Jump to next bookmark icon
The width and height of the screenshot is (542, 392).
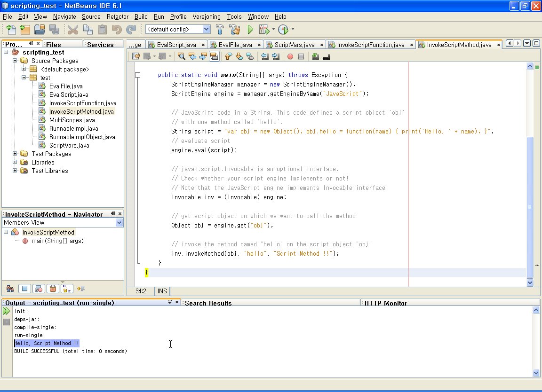[239, 56]
